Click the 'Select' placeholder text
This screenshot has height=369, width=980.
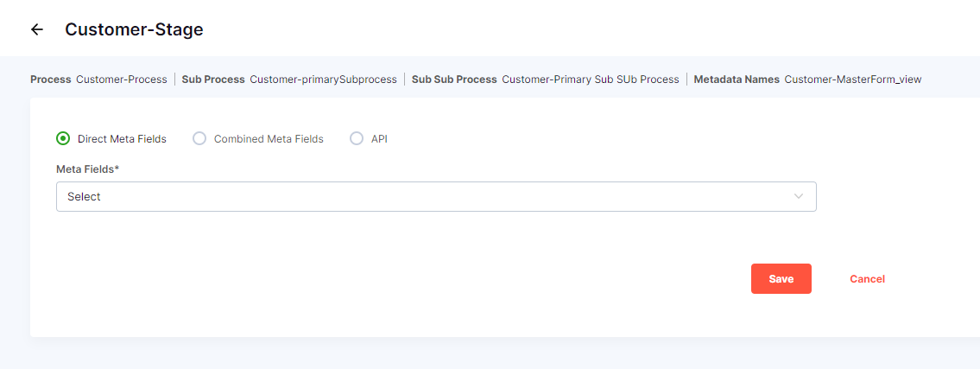pyautogui.click(x=85, y=196)
